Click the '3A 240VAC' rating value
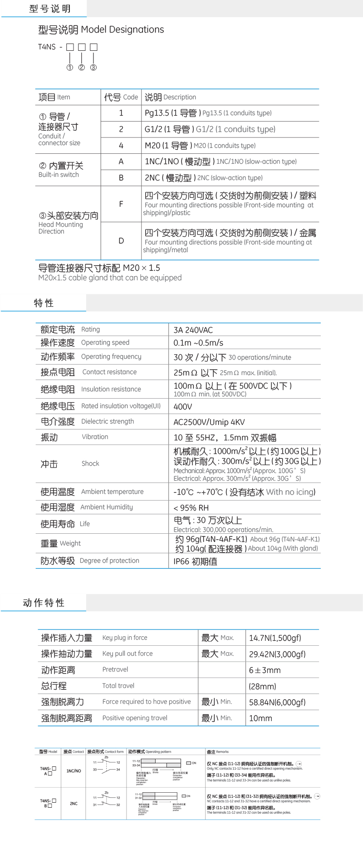The height and width of the screenshot is (868, 363). click(x=193, y=330)
